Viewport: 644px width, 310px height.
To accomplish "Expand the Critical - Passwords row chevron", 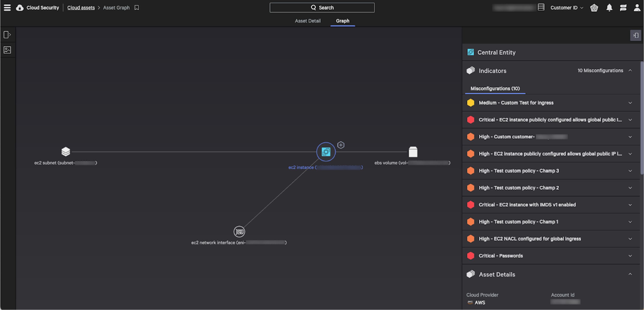I will click(630, 256).
